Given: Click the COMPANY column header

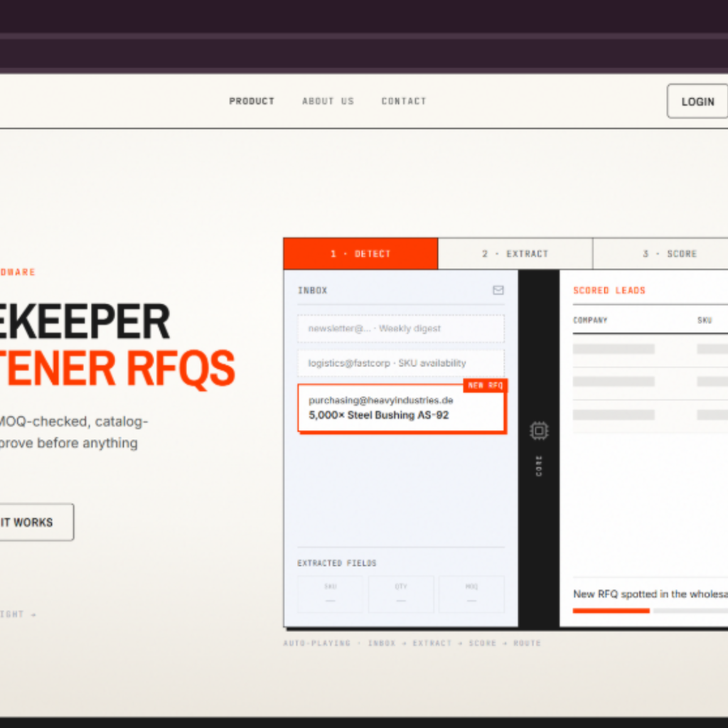Looking at the screenshot, I should pyautogui.click(x=590, y=321).
